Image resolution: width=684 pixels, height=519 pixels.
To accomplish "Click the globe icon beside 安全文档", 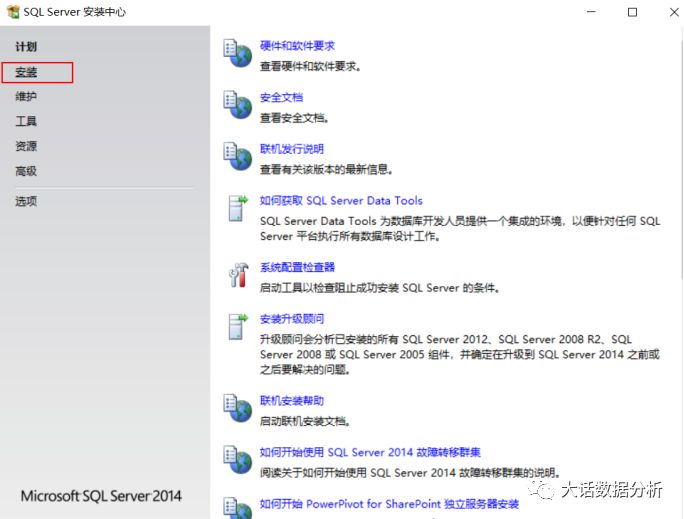I will (238, 105).
